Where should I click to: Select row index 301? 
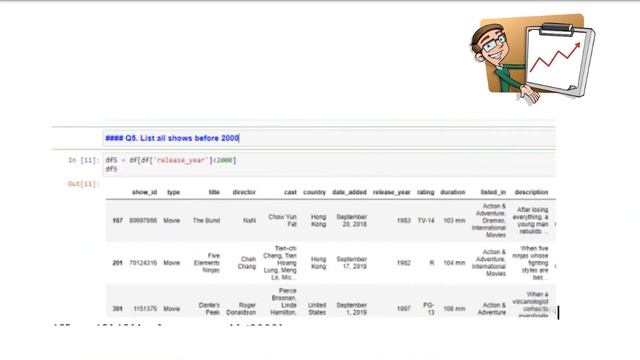[x=118, y=309]
